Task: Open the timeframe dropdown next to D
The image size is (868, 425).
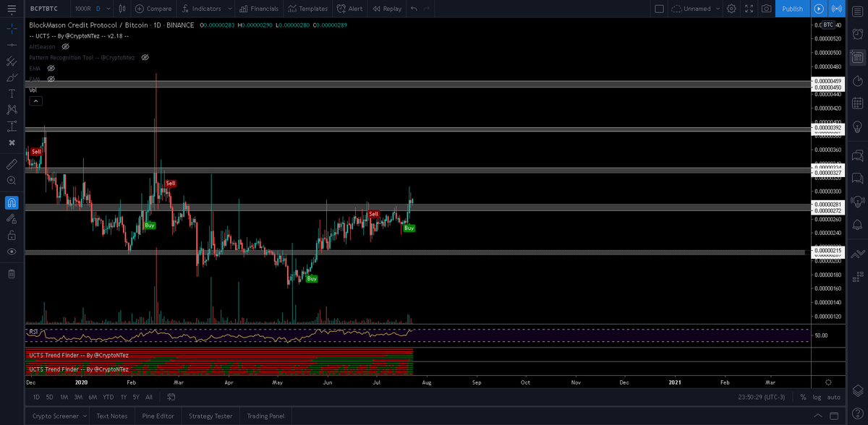Action: (107, 9)
